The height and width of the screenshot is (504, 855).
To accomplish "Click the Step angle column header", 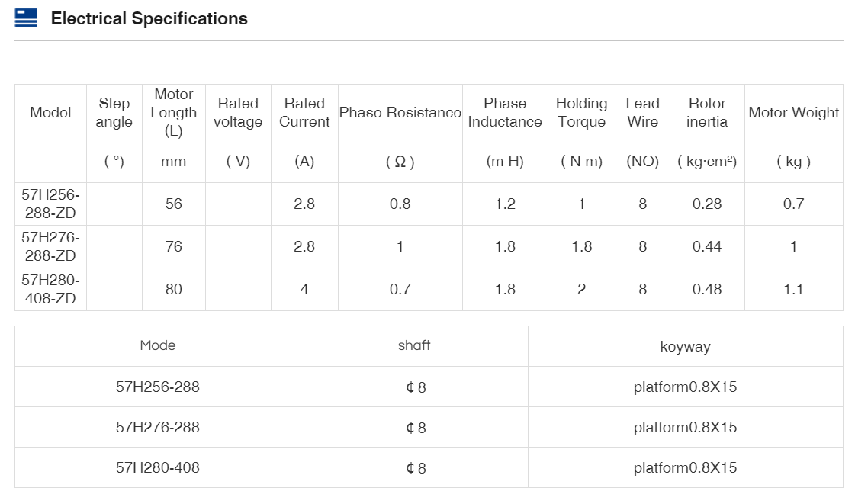I will click(114, 113).
